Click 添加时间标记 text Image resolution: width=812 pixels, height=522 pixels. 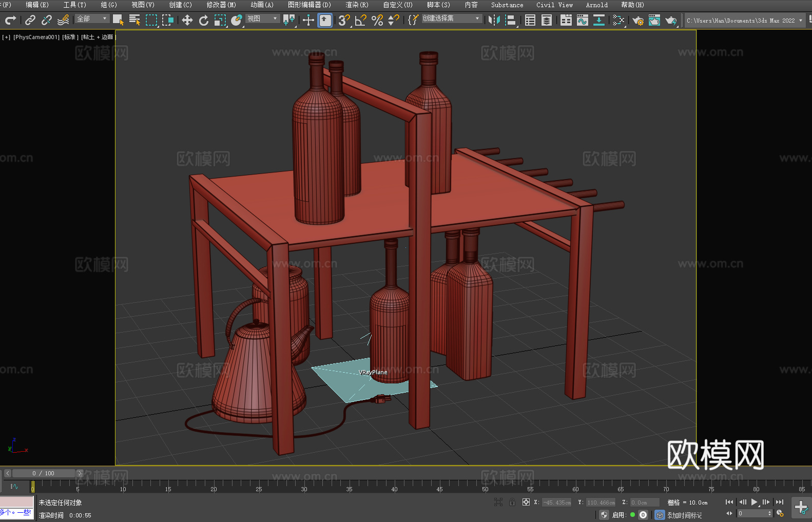684,515
